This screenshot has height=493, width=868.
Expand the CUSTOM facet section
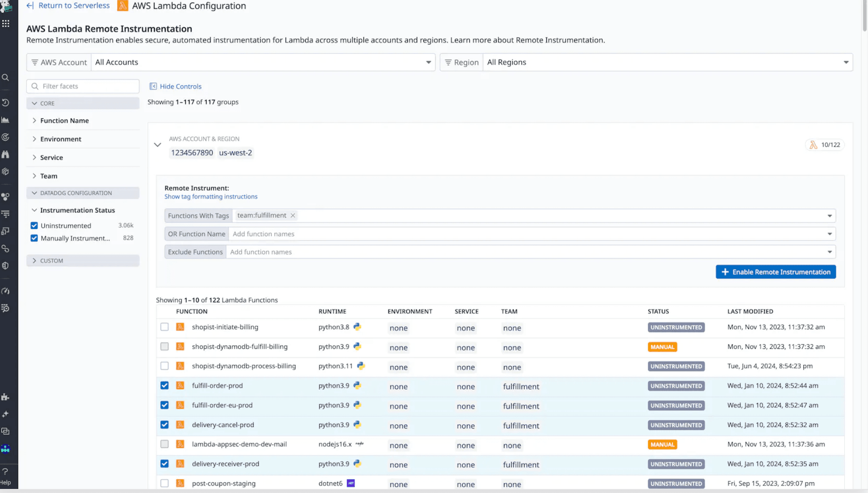tap(51, 261)
